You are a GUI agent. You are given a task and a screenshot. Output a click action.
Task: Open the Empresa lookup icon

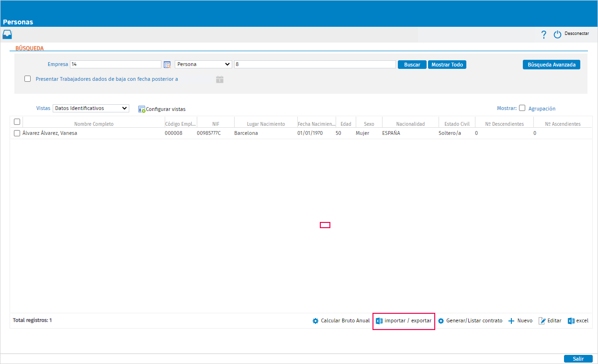coord(167,65)
